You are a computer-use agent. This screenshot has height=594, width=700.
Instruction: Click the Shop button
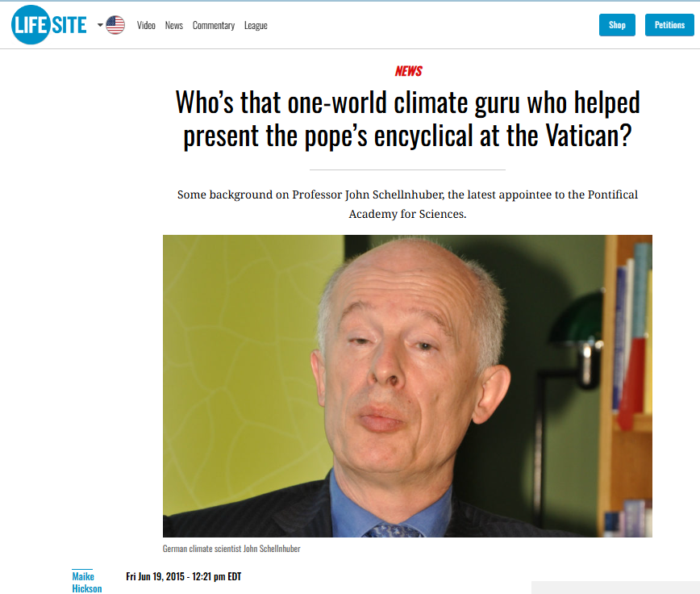pyautogui.click(x=617, y=25)
